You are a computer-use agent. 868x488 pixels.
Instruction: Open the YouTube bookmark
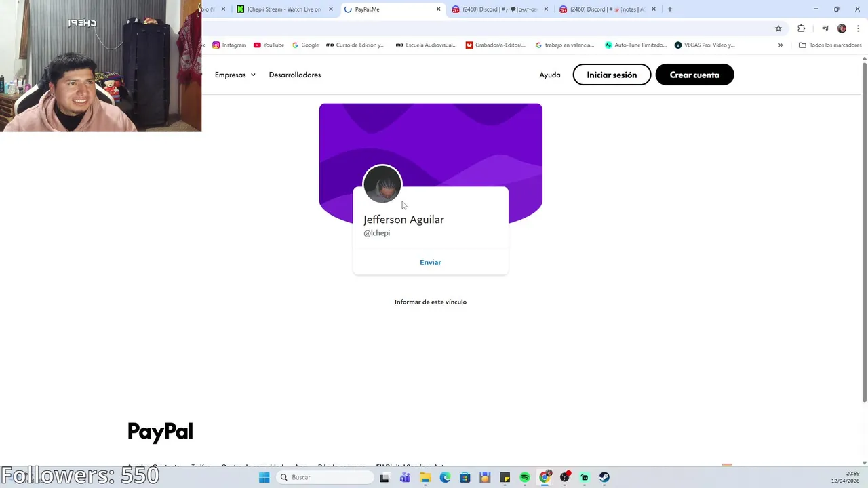269,45
